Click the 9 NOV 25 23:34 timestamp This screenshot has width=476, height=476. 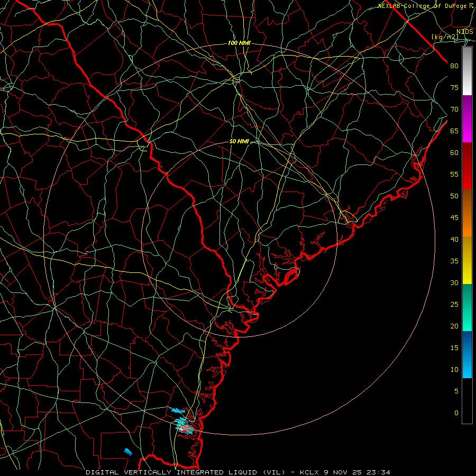[358, 472]
